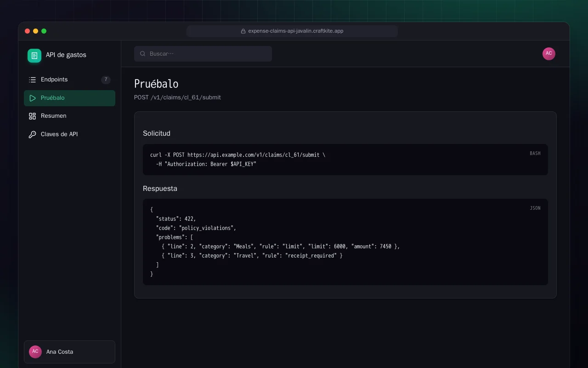Click the BASH language label

[x=535, y=153]
